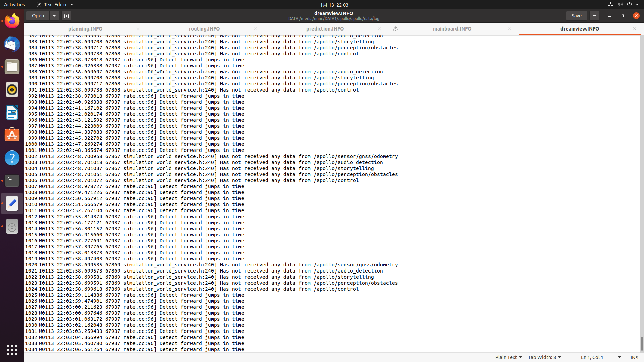Open the Tab Width: 8 dropdown
The height and width of the screenshot is (362, 644).
tap(544, 357)
